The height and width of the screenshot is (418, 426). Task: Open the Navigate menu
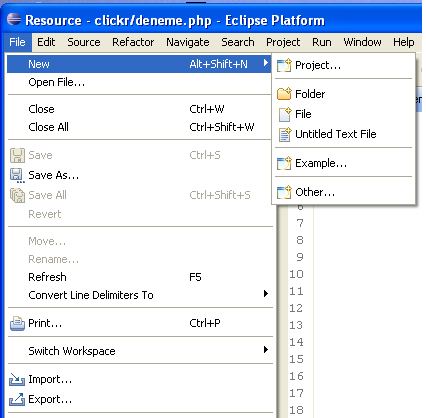tap(188, 42)
